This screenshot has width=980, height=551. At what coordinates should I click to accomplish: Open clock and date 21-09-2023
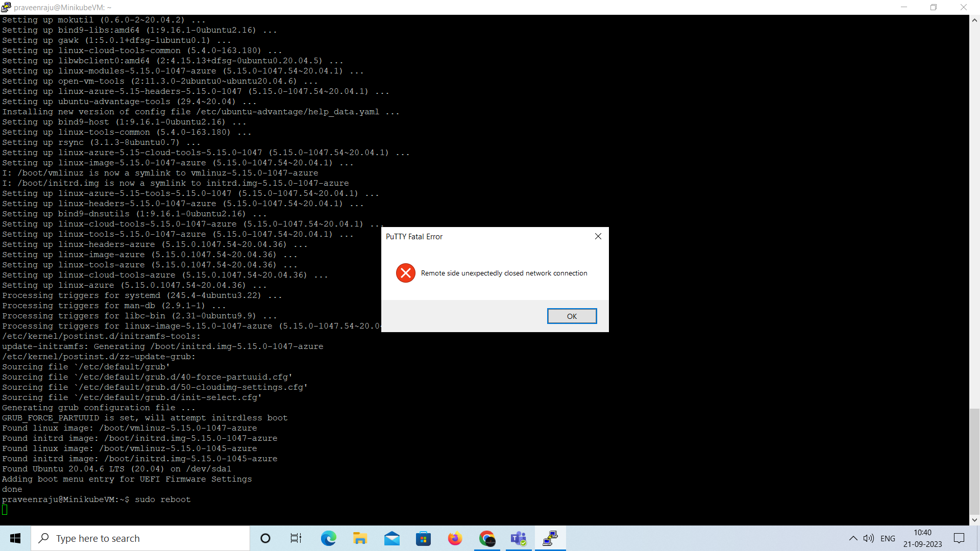[x=922, y=538]
